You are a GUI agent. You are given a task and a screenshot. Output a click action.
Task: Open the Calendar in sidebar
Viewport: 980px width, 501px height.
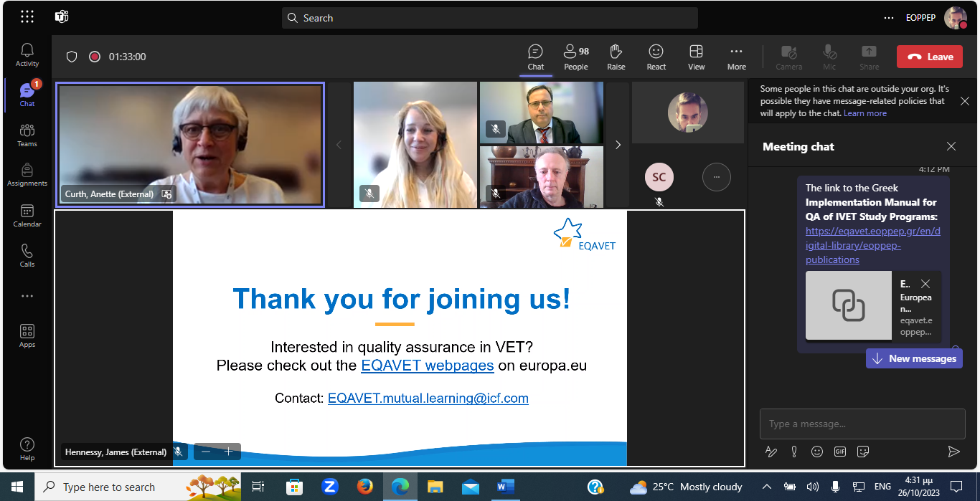coord(27,215)
